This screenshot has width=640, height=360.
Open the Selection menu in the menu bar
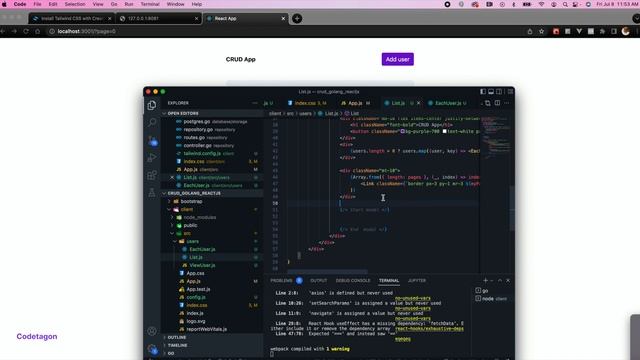tap(75, 4)
